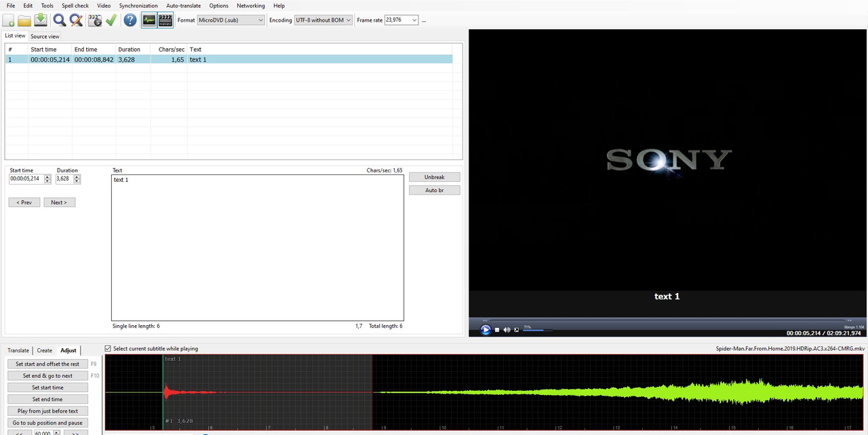Screen dimensions: 868x435
Task: Click Set start and offset the rest
Action: coord(47,364)
